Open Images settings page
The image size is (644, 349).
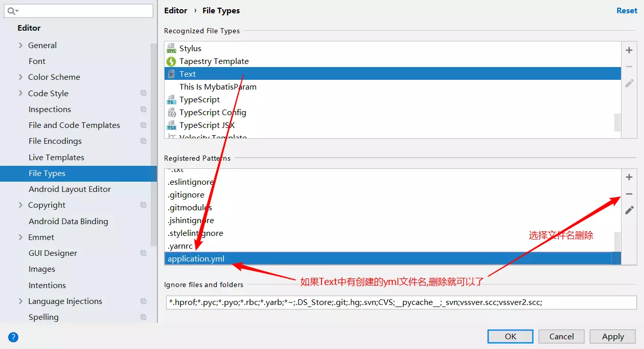coord(42,269)
